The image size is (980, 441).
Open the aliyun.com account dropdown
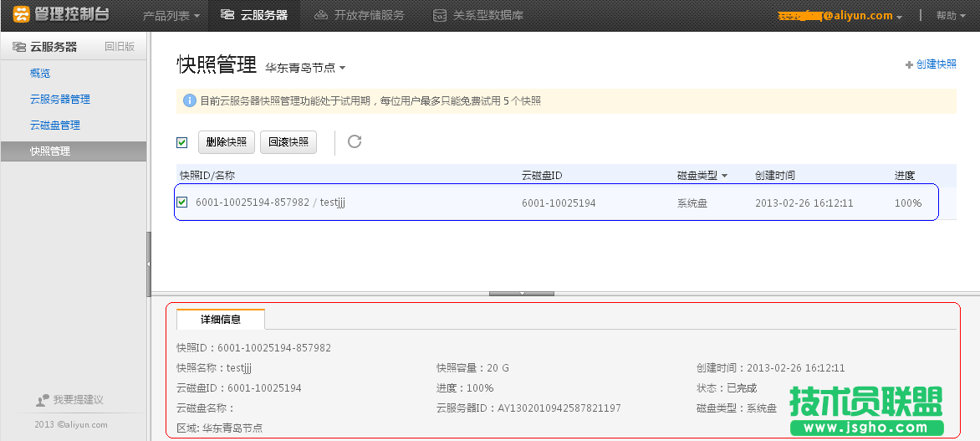[x=840, y=16]
